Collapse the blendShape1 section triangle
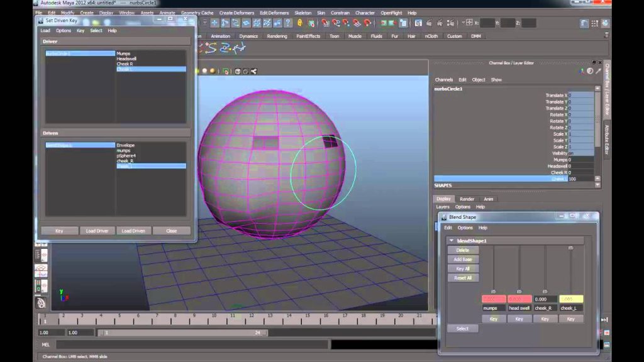The width and height of the screenshot is (644, 362). click(x=452, y=241)
